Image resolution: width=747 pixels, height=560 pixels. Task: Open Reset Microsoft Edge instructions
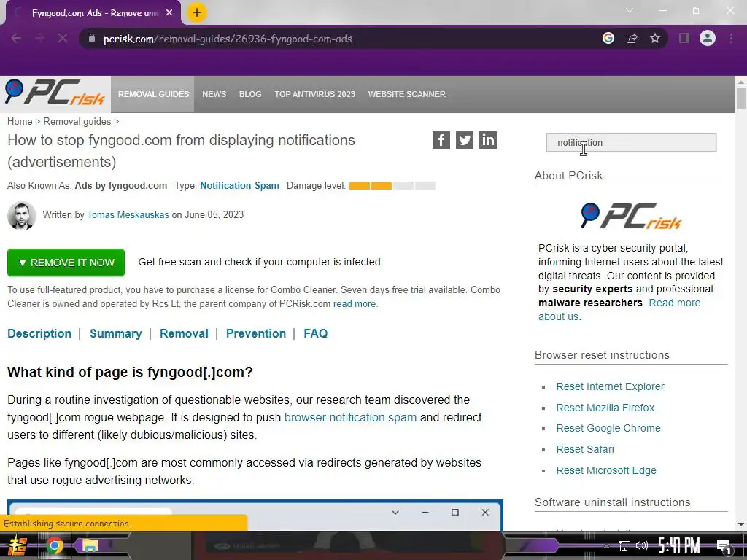click(x=606, y=470)
